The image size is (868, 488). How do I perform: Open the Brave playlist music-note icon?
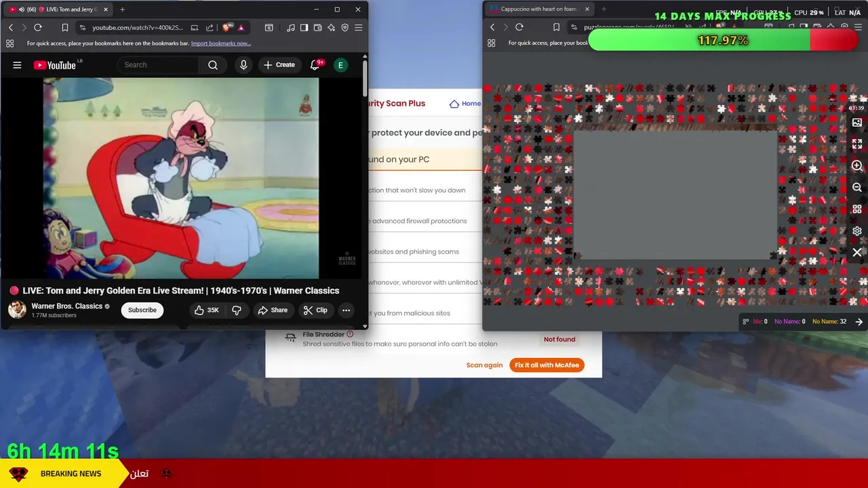(x=291, y=28)
